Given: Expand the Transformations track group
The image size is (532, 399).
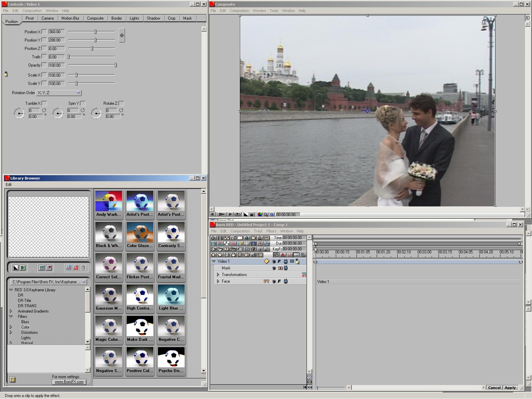Looking at the screenshot, I should tap(218, 275).
